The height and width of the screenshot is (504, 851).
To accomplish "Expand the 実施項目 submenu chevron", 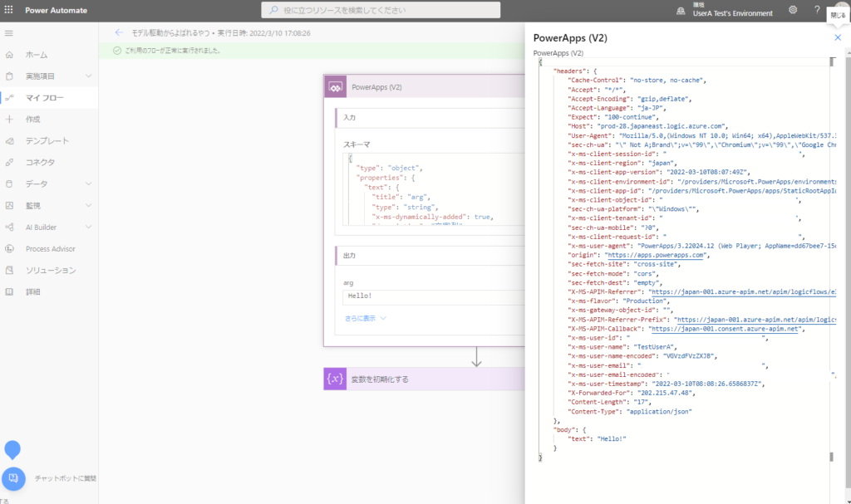I will pyautogui.click(x=88, y=76).
